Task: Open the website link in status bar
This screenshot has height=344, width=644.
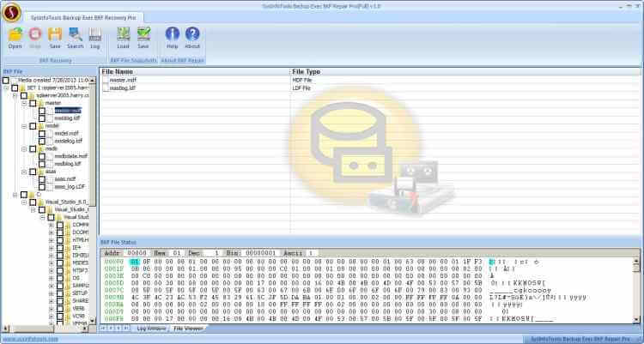Action: [x=30, y=339]
